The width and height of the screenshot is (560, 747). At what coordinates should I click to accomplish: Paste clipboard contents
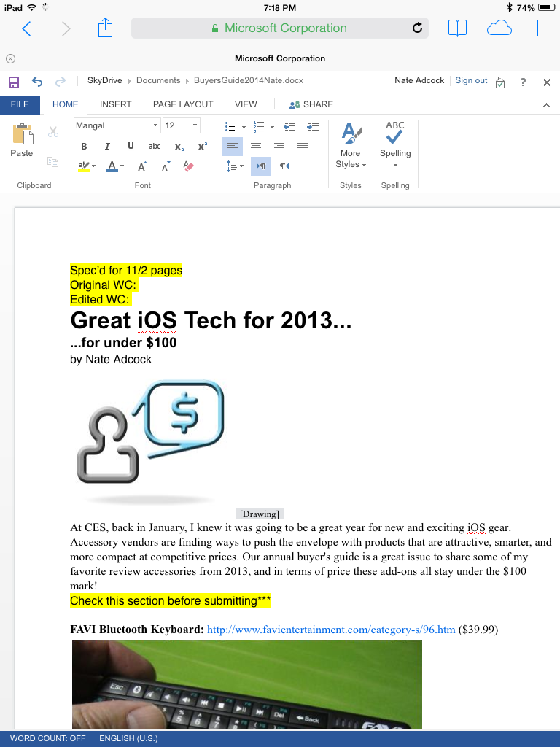[22, 140]
